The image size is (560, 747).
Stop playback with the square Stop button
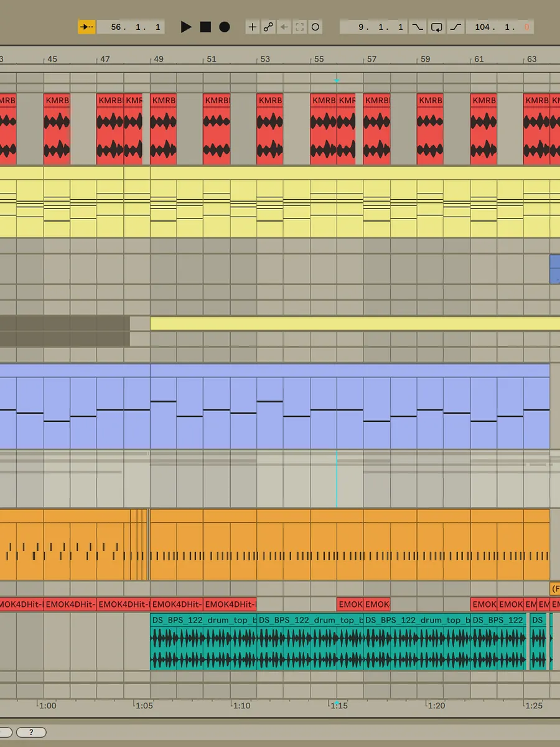point(205,27)
